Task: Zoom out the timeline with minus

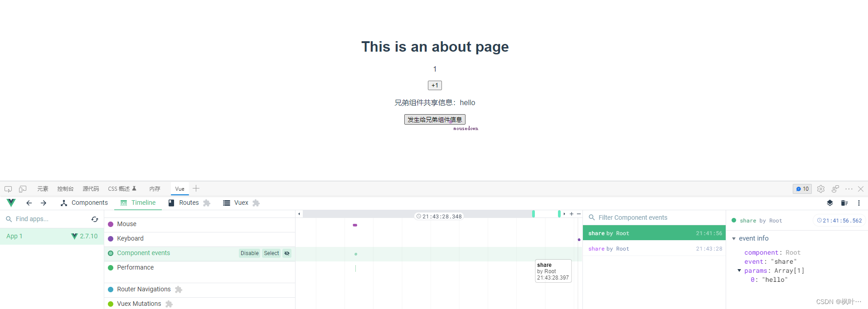Action: point(579,214)
